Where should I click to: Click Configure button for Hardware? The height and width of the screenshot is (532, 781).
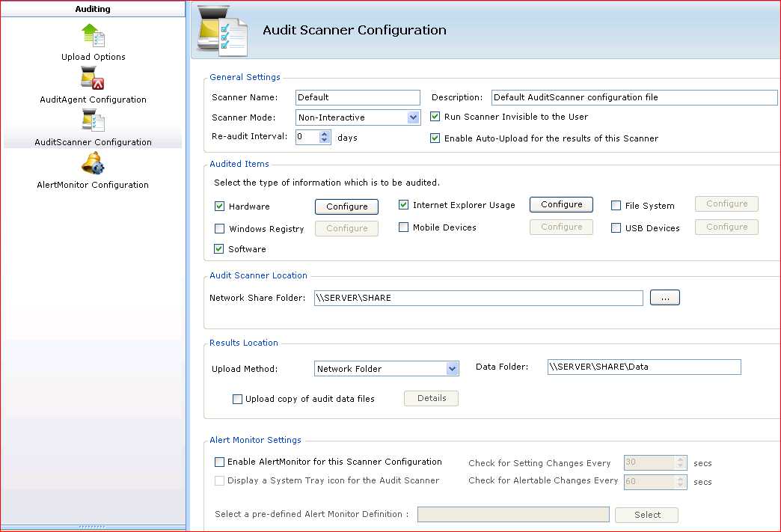tap(346, 207)
